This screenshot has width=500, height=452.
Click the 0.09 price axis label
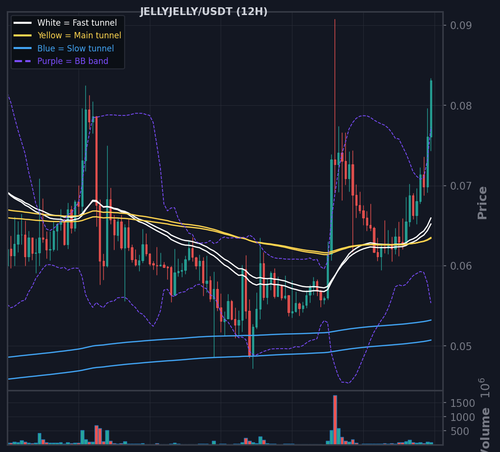(461, 25)
